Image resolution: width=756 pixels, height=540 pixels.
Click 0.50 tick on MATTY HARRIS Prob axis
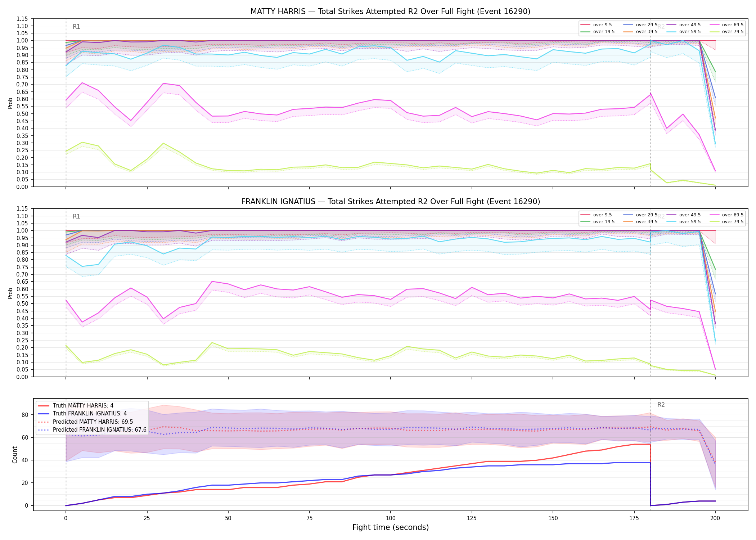coord(22,114)
